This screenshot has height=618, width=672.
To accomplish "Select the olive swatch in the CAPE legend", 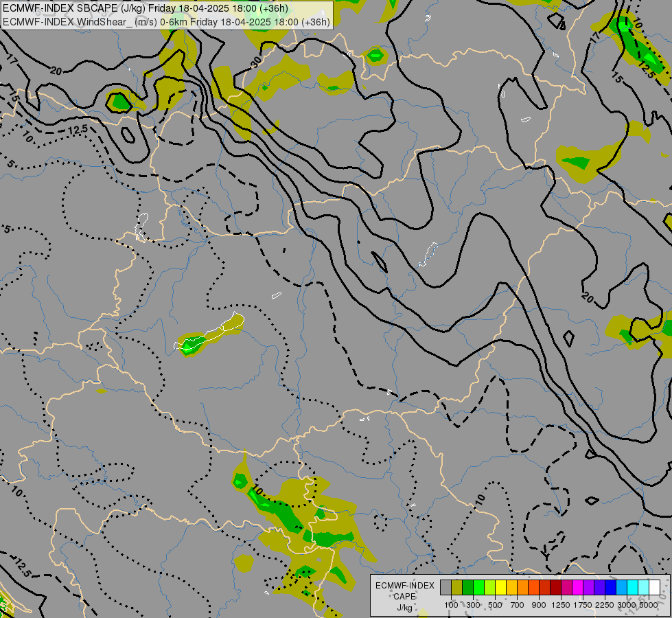I will pyautogui.click(x=457, y=587).
